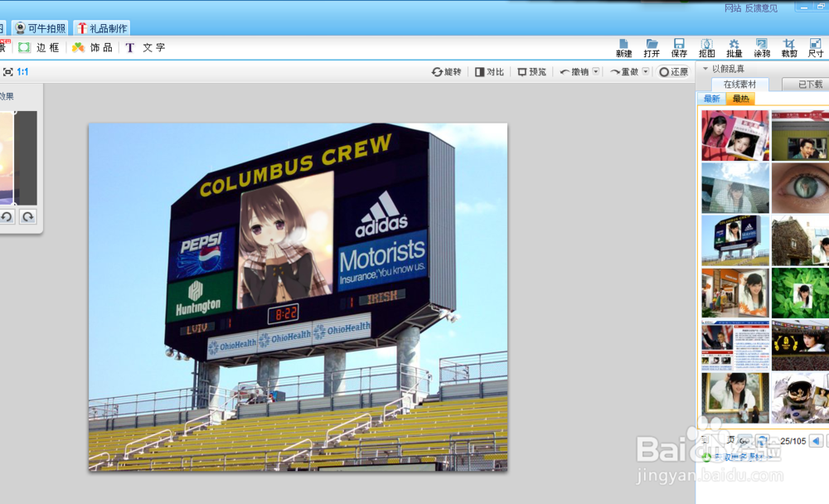This screenshot has height=504, width=829.
Task: Rotate clockwise in effects panel
Action: click(x=28, y=216)
